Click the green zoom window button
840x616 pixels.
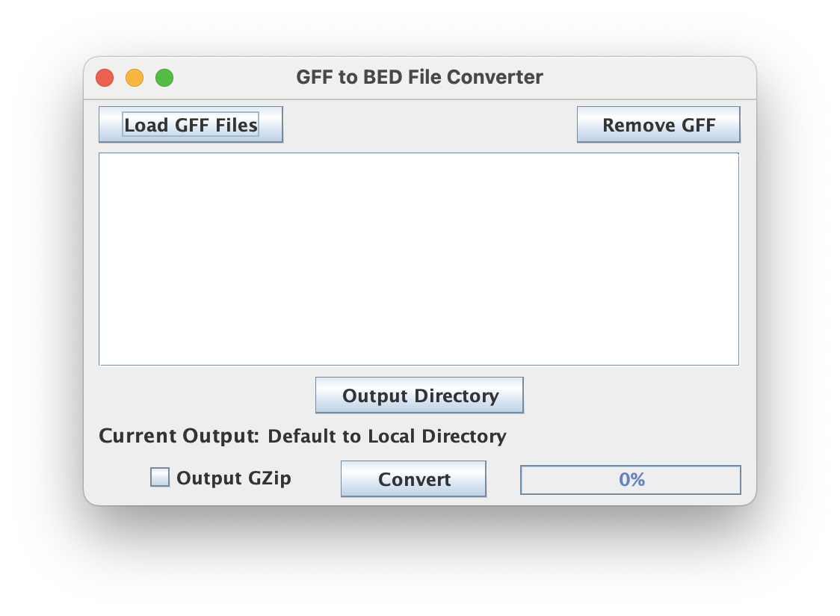pyautogui.click(x=164, y=77)
